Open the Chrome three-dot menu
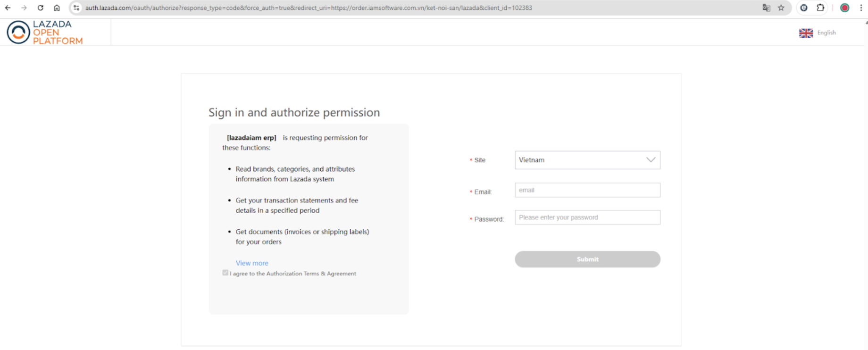868x350 pixels. 861,8
